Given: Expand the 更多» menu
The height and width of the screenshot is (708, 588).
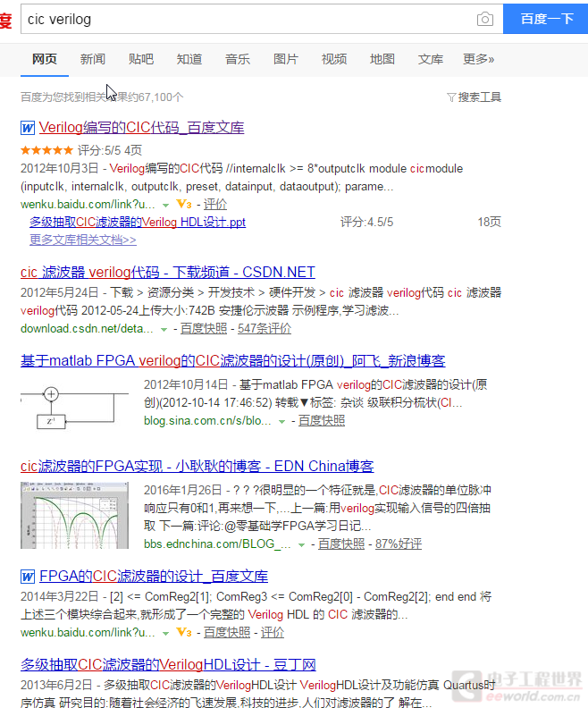Looking at the screenshot, I should [479, 59].
